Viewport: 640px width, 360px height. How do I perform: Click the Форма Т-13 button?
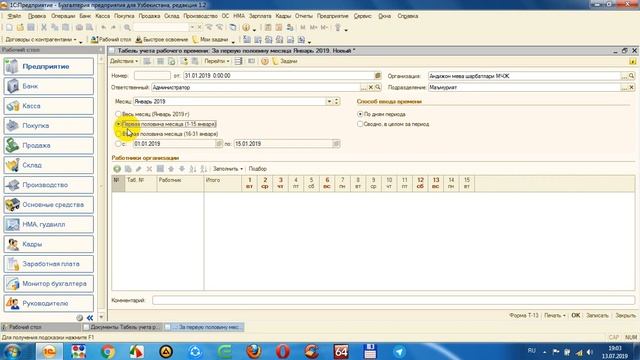(524, 316)
